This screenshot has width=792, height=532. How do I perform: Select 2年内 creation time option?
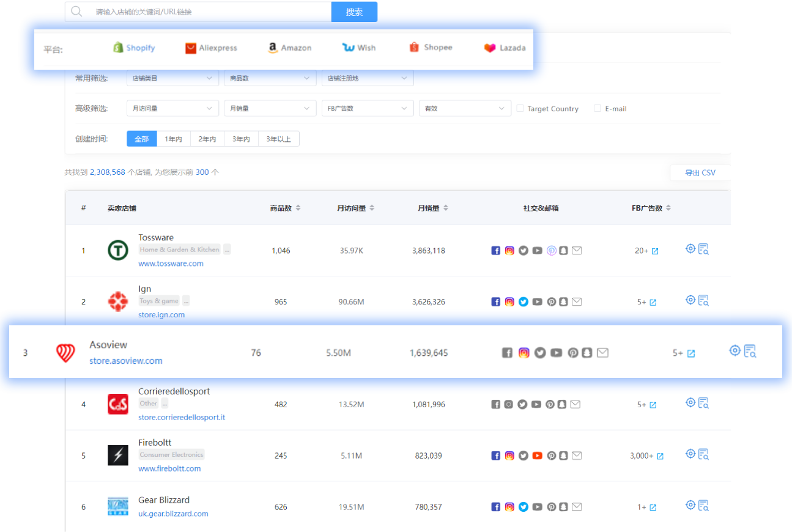tap(207, 139)
